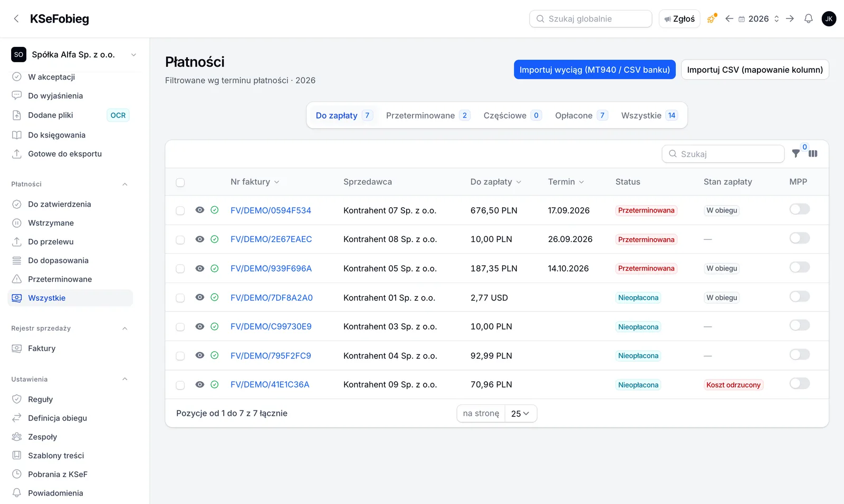Open Wstrzymane payments in sidebar

[x=70, y=223]
